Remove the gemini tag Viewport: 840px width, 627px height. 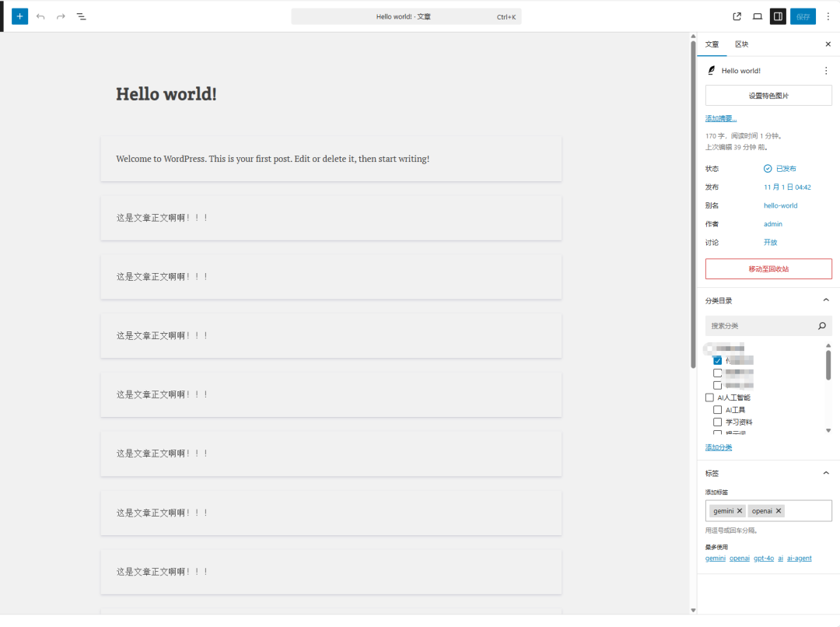click(740, 511)
